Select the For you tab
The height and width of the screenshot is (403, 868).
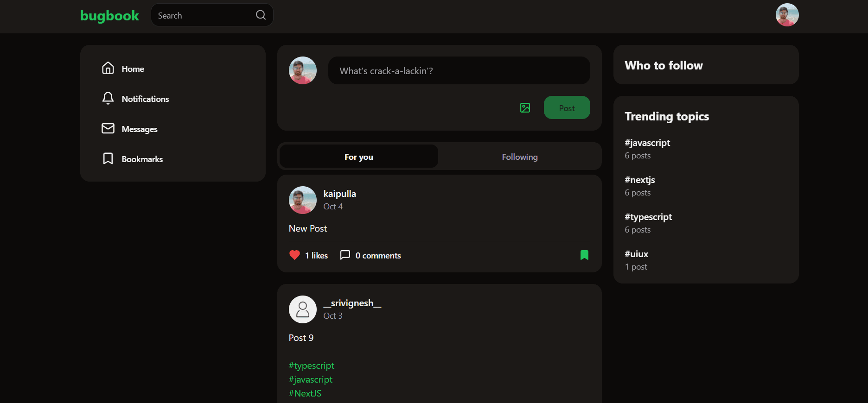[358, 157]
